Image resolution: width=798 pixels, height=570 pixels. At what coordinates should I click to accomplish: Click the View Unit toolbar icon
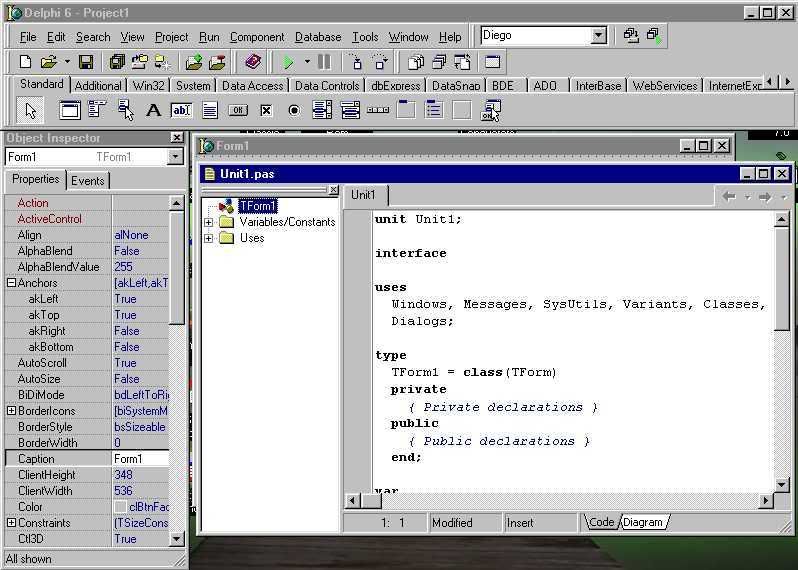416,62
